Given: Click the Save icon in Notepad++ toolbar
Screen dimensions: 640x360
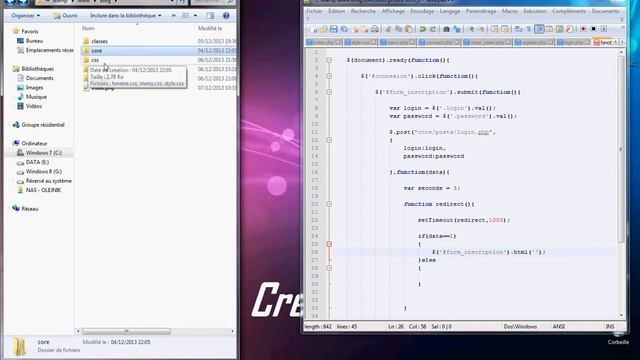Looking at the screenshot, I should pos(333,29).
